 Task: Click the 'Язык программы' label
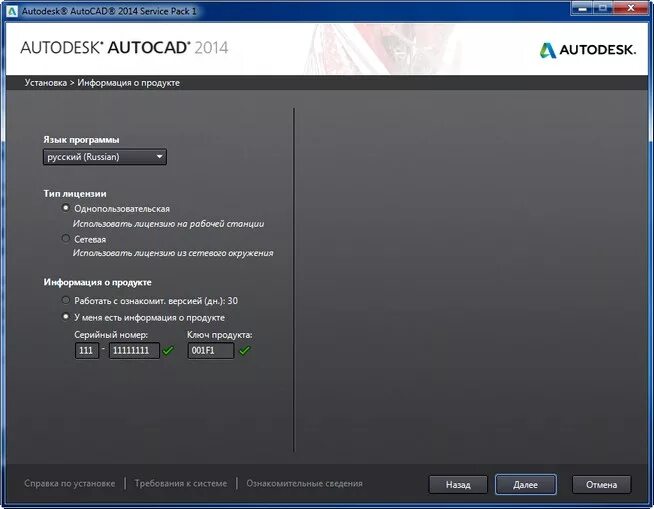(81, 140)
